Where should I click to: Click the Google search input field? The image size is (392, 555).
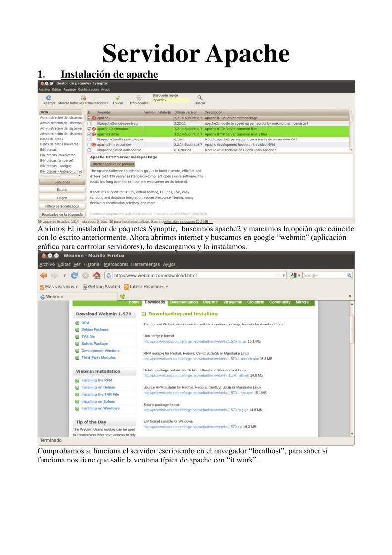tap(324, 276)
